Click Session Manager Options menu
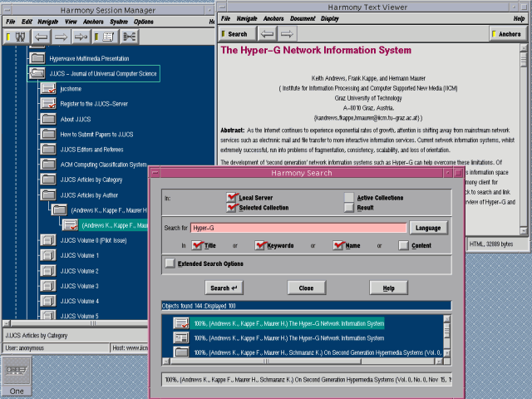The height and width of the screenshot is (399, 532). coord(144,22)
